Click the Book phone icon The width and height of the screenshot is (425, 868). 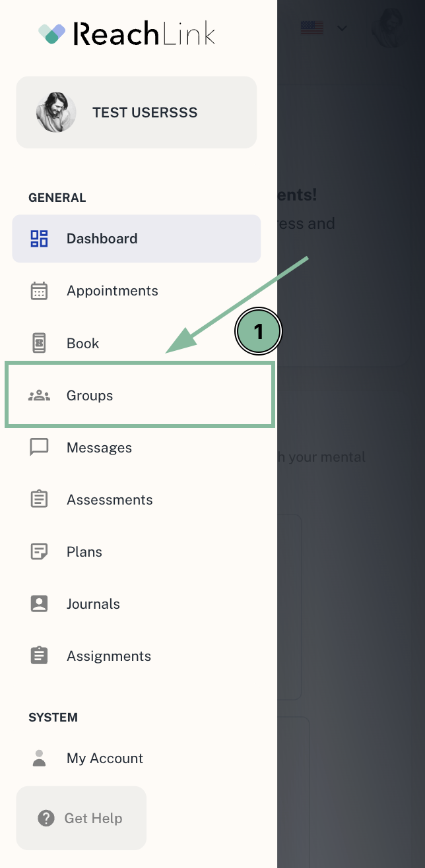tap(40, 343)
